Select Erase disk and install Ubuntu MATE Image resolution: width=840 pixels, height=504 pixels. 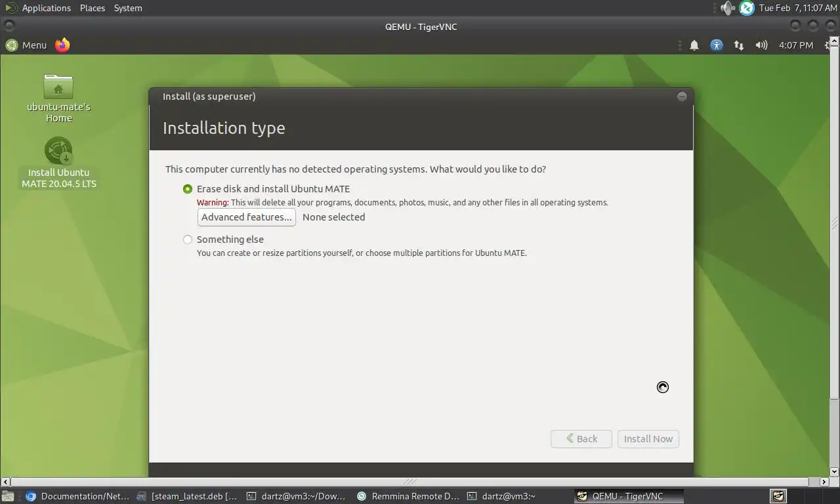pyautogui.click(x=188, y=189)
